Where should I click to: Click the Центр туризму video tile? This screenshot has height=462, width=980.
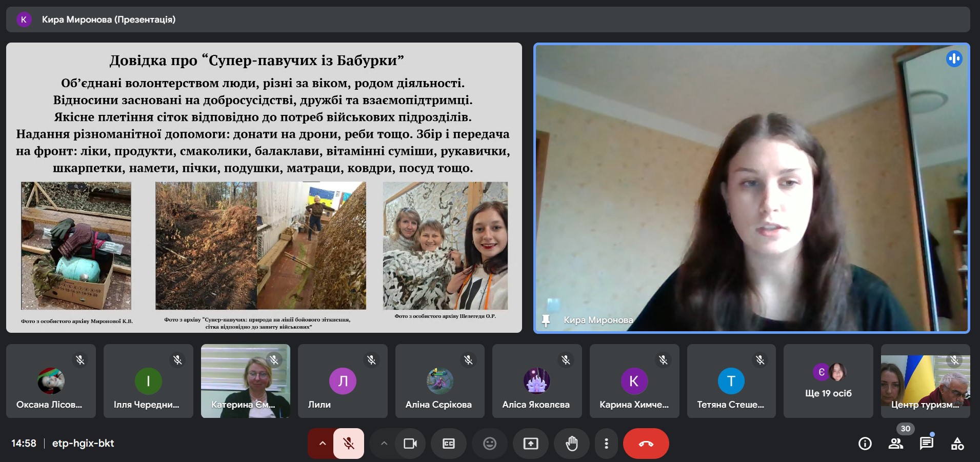(x=925, y=381)
